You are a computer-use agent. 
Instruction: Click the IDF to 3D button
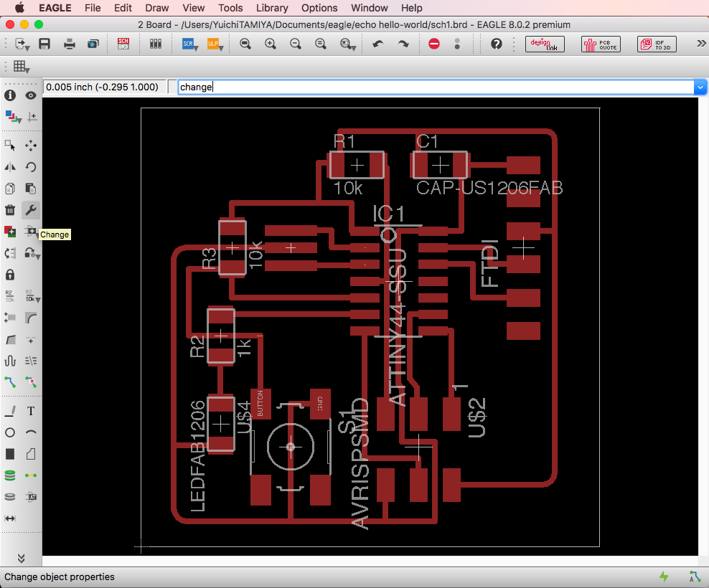[657, 44]
